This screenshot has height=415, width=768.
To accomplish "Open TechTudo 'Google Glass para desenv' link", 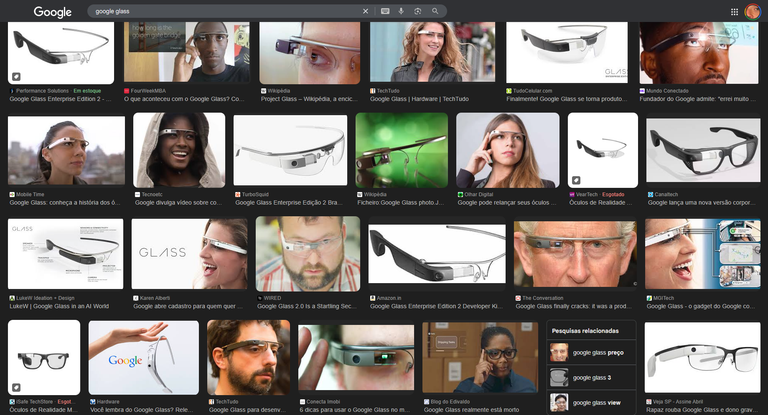I will [247, 410].
